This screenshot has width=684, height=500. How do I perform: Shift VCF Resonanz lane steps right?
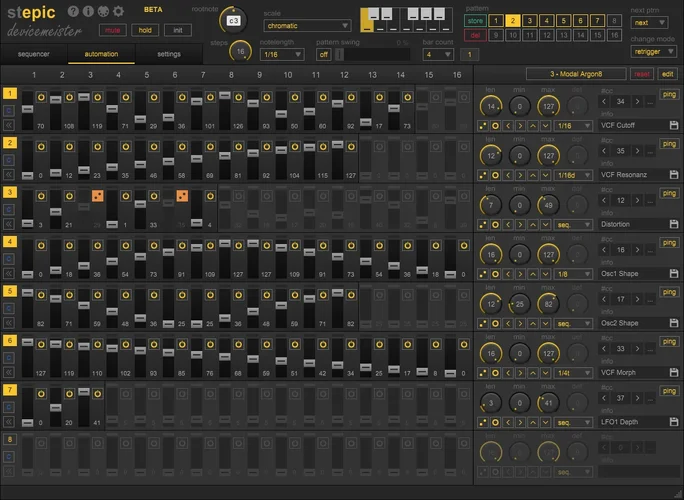tap(520, 175)
